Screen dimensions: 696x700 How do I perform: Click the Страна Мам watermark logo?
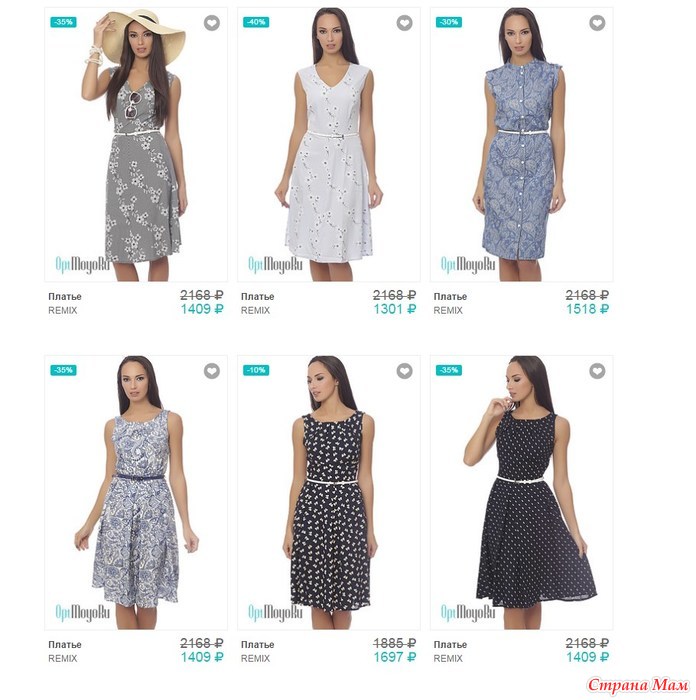pyautogui.click(x=638, y=685)
